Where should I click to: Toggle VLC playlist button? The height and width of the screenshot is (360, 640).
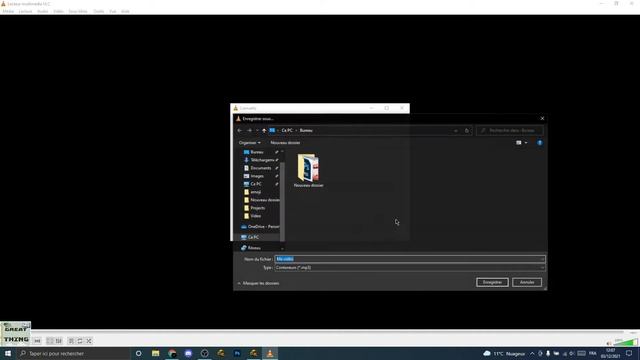[x=71, y=341]
